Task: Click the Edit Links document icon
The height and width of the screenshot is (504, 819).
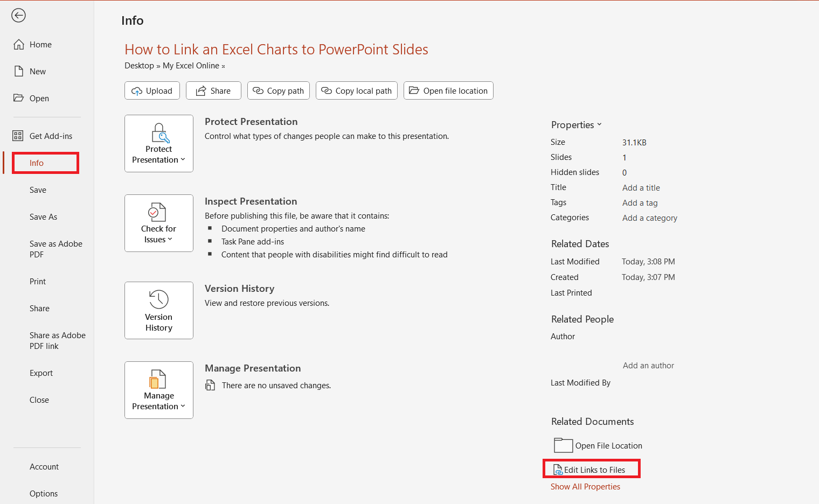Action: pos(558,470)
